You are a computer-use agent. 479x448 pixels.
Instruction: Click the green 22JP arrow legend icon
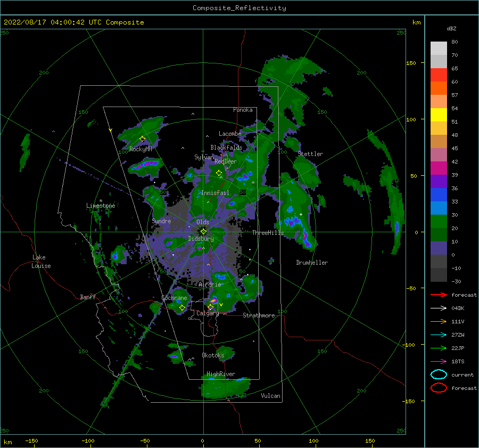click(x=439, y=348)
